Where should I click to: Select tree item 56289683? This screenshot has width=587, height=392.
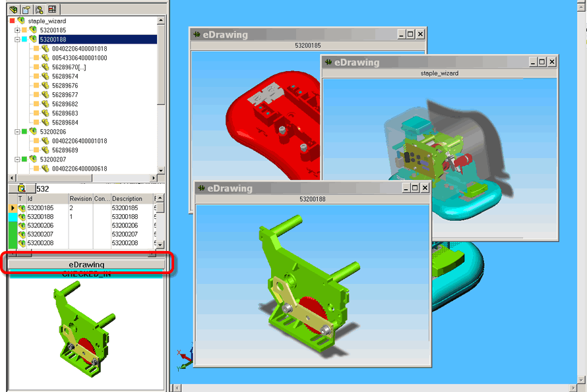click(65, 113)
